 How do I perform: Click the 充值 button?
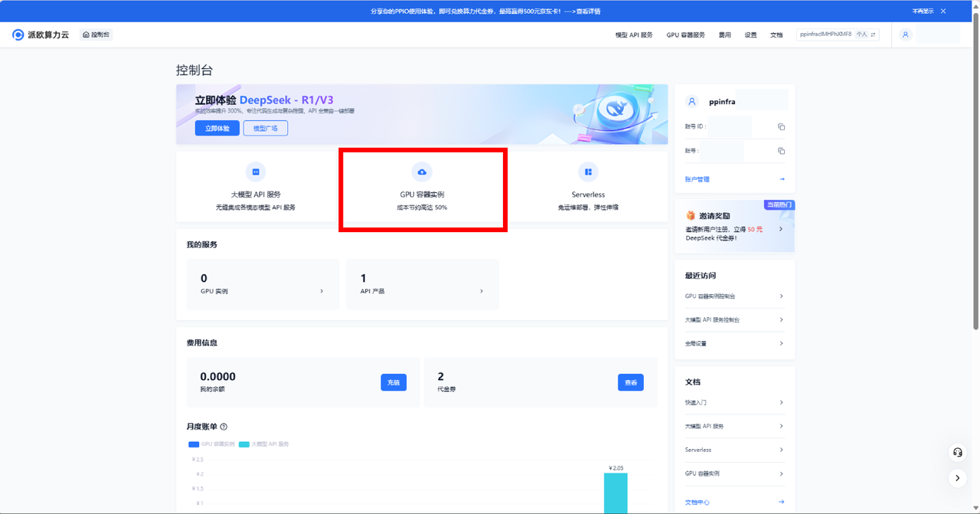[x=394, y=382]
